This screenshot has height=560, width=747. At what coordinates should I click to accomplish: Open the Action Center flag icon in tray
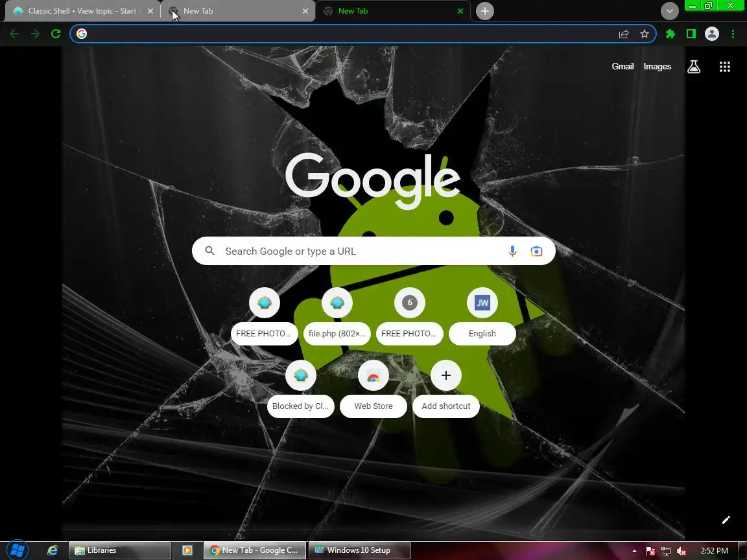(x=650, y=551)
